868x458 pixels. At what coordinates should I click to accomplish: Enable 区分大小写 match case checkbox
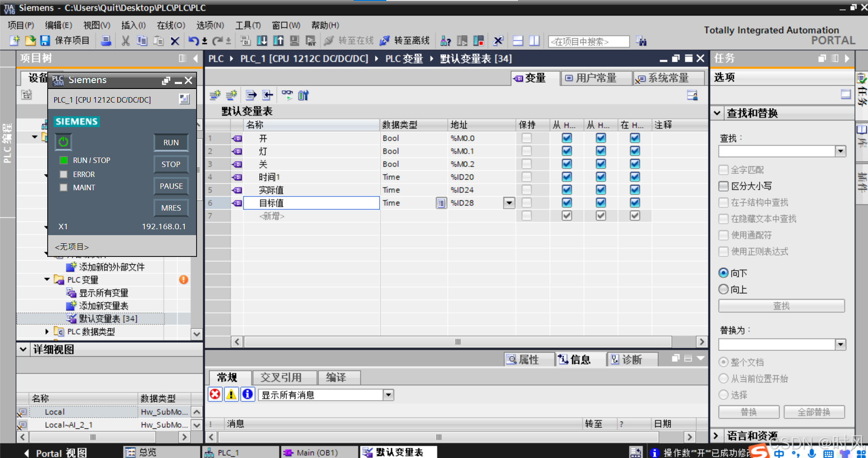pyautogui.click(x=724, y=186)
